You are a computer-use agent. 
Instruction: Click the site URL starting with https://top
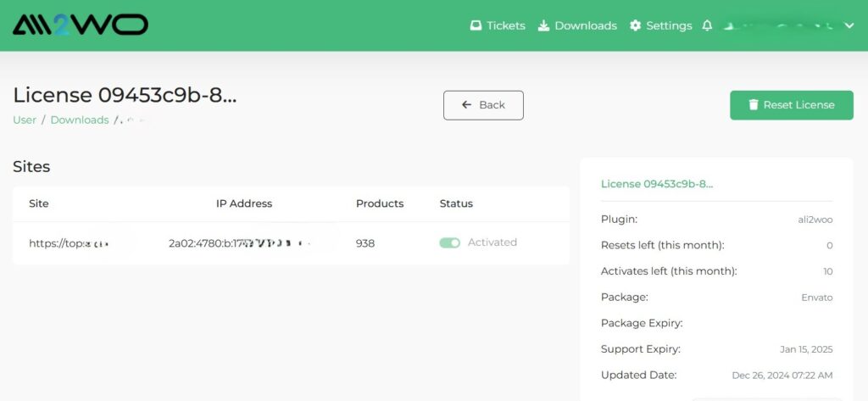tap(70, 243)
